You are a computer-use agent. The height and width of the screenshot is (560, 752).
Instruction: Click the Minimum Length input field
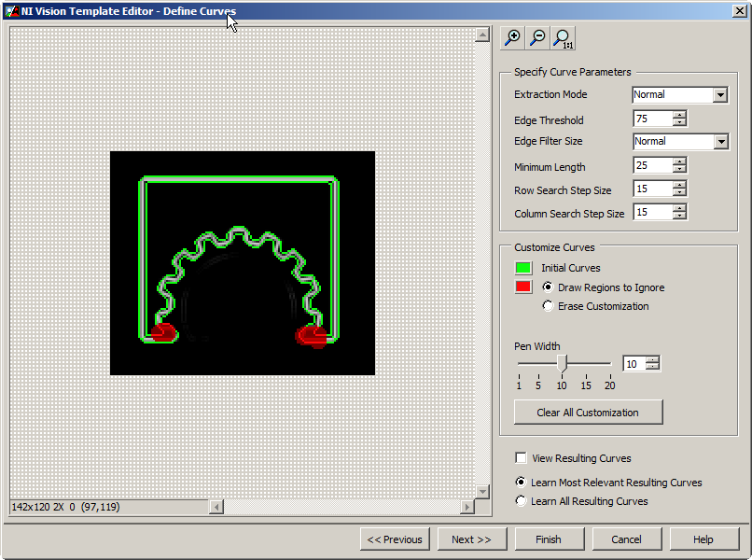(653, 165)
